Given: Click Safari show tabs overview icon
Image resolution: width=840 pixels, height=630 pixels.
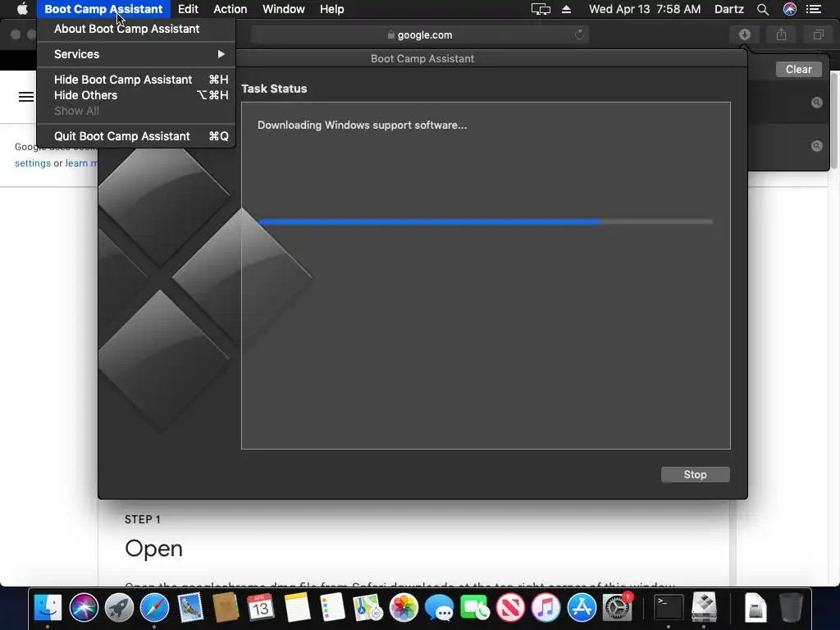Looking at the screenshot, I should pyautogui.click(x=818, y=34).
